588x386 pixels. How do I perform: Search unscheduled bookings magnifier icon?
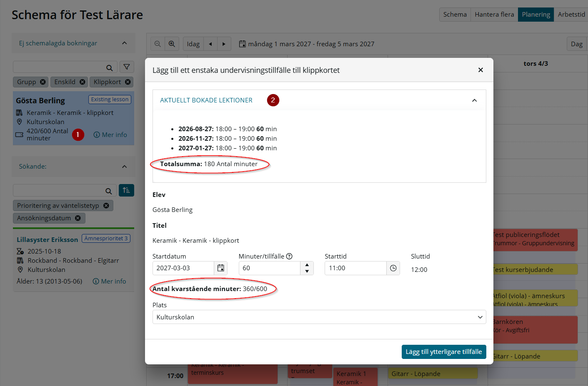(109, 67)
